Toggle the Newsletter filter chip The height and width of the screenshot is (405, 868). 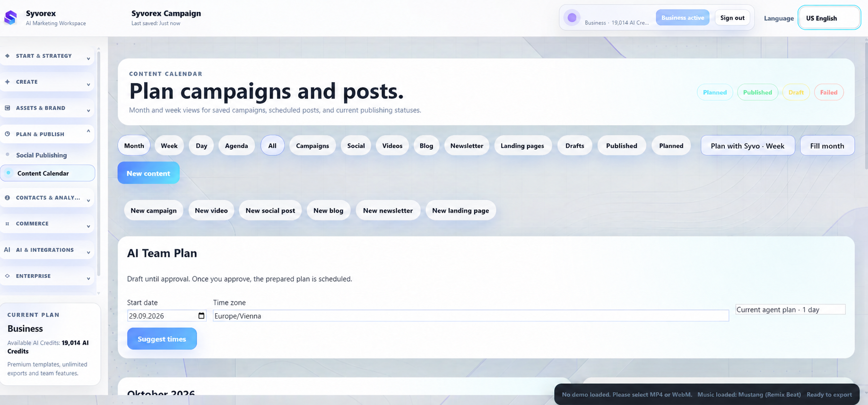[467, 146]
